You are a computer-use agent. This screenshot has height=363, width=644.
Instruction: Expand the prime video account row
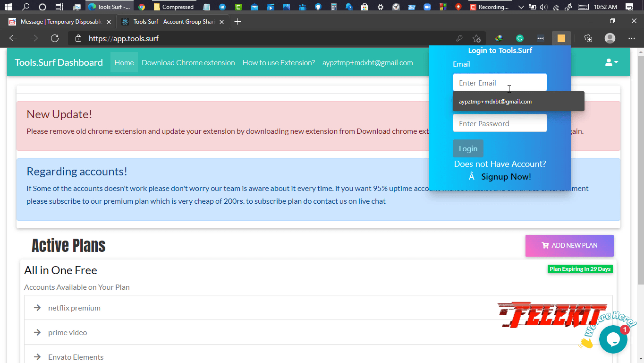point(318,332)
